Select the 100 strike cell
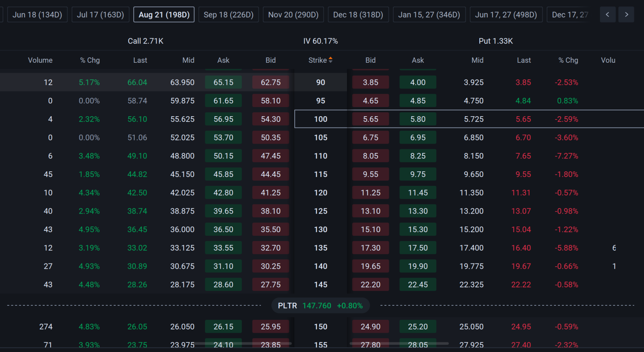The width and height of the screenshot is (644, 352). click(321, 119)
